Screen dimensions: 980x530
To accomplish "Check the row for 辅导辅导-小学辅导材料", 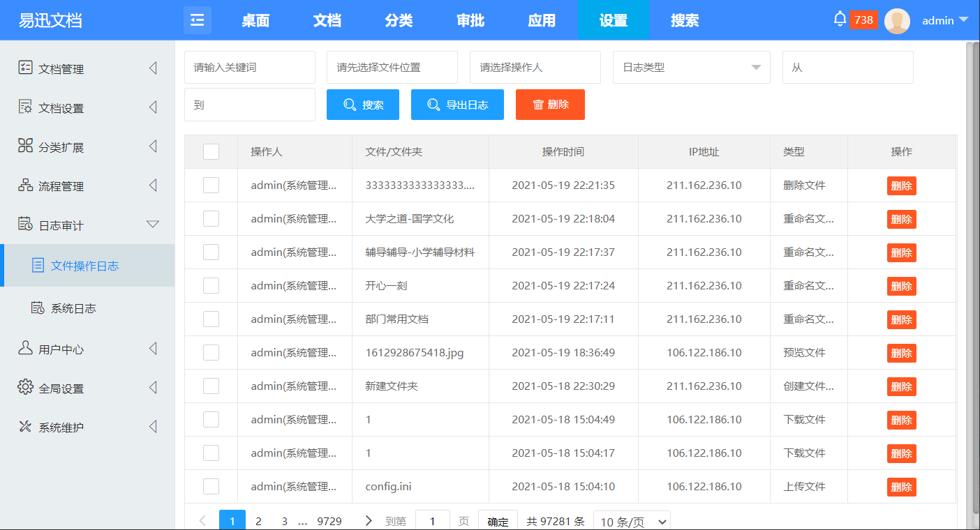I will pyautogui.click(x=211, y=252).
